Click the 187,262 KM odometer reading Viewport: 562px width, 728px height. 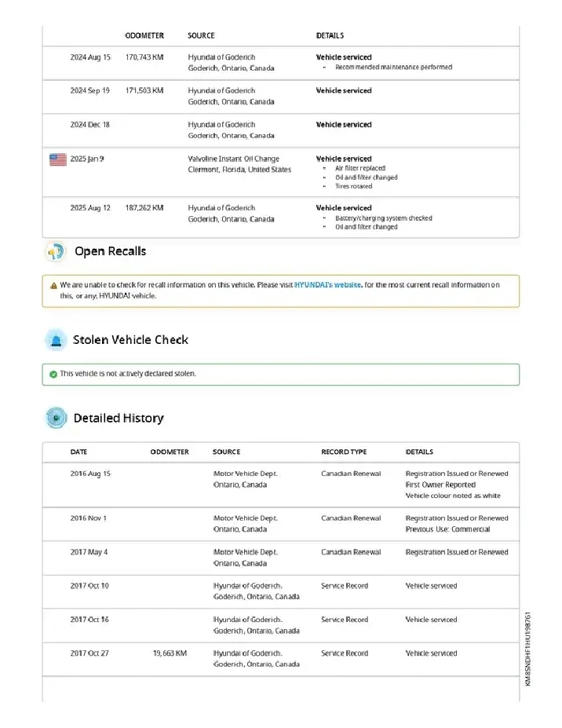(x=144, y=208)
